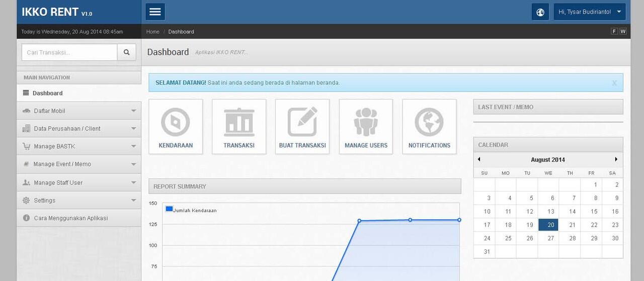Select August 27 in the calendar
The height and width of the screenshot is (281, 644).
click(548, 238)
